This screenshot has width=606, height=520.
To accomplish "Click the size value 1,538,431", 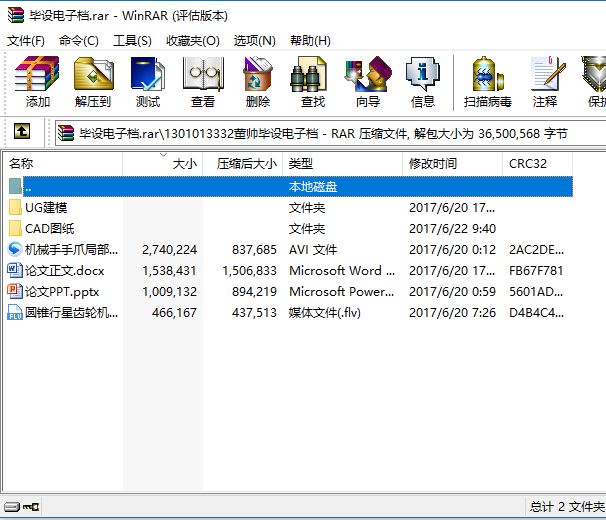I will click(170, 270).
